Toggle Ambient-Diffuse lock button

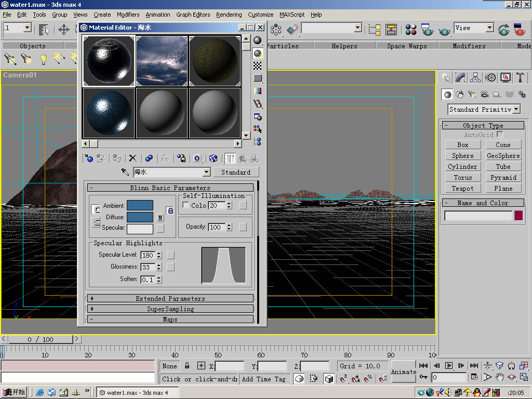[x=170, y=211]
